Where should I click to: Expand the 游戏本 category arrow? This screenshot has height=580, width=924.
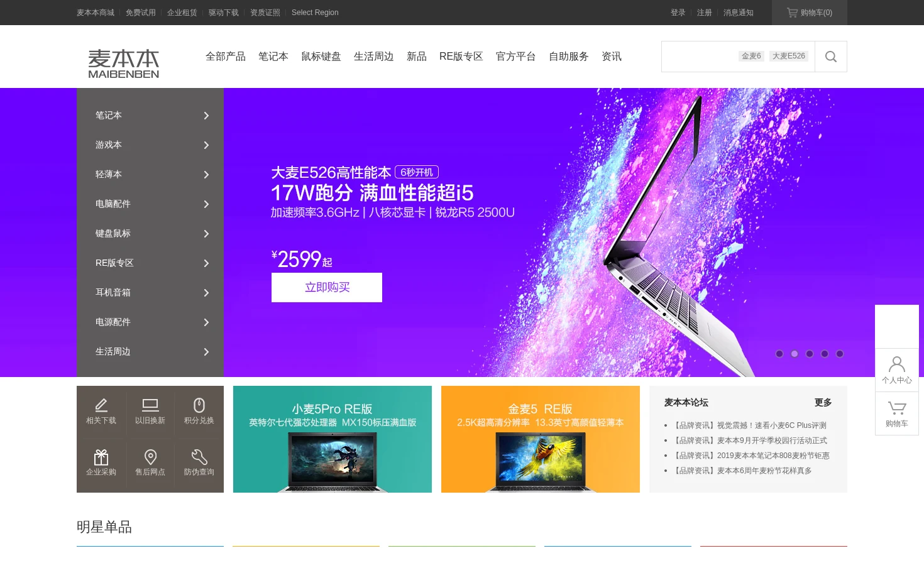(206, 145)
